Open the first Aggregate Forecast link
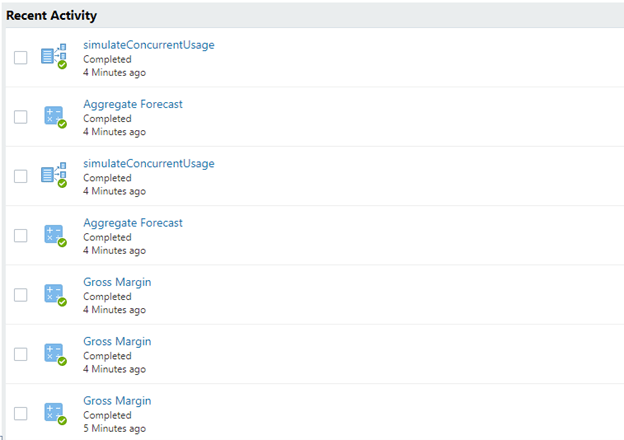624x440 pixels. [133, 104]
